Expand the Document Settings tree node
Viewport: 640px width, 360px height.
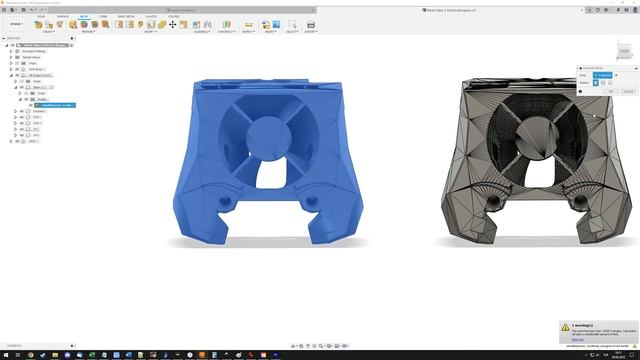[x=11, y=51]
